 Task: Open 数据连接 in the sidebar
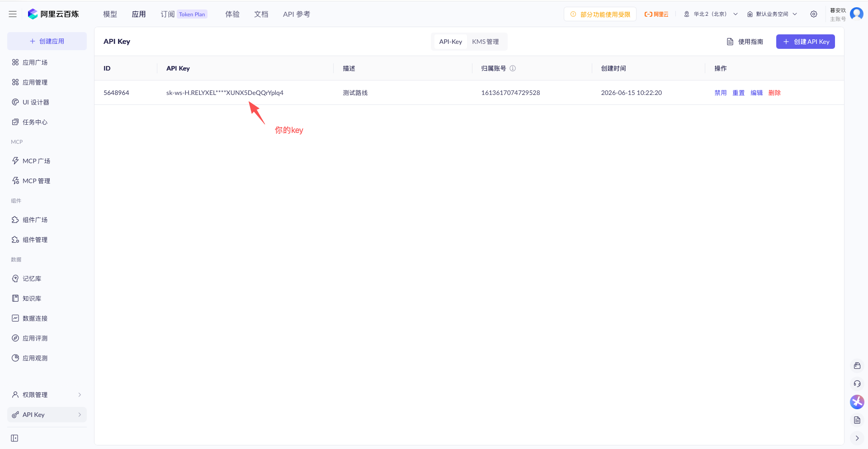tap(47, 318)
